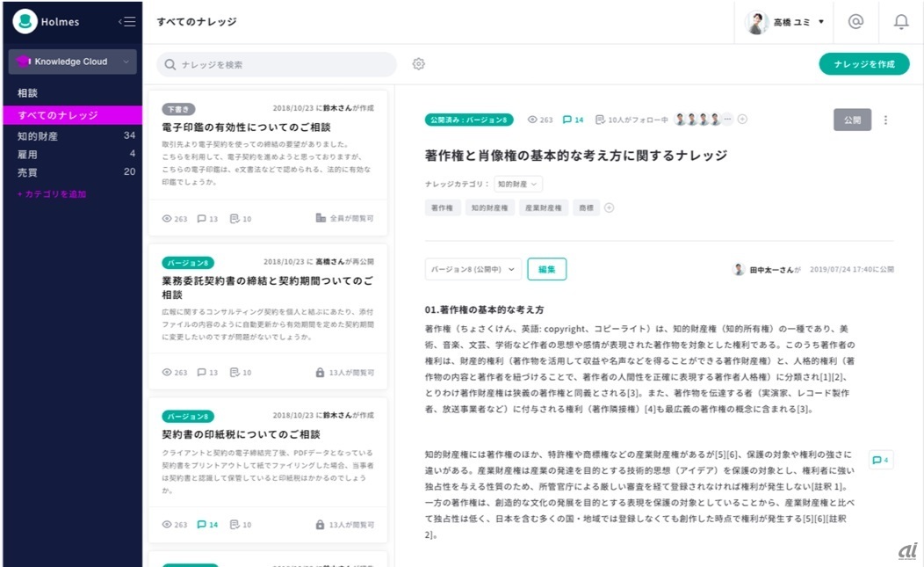
Task: Click follow icon on 業務委託契約書 card
Action: click(235, 373)
